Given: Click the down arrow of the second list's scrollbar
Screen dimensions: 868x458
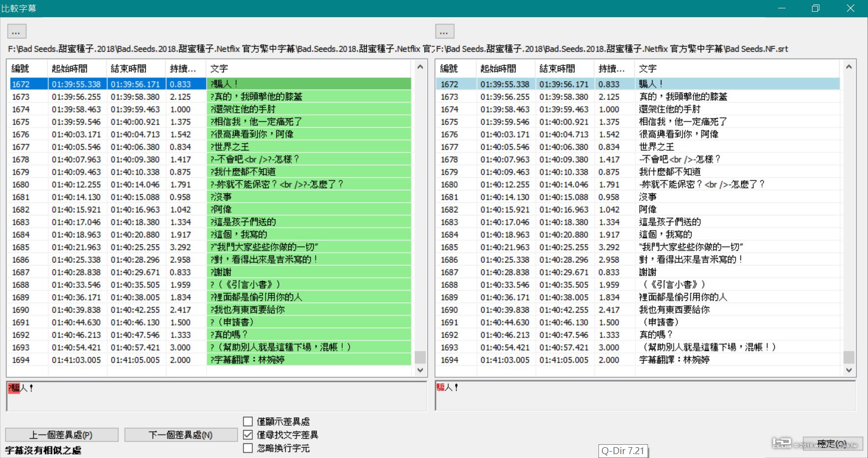Looking at the screenshot, I should (848, 370).
